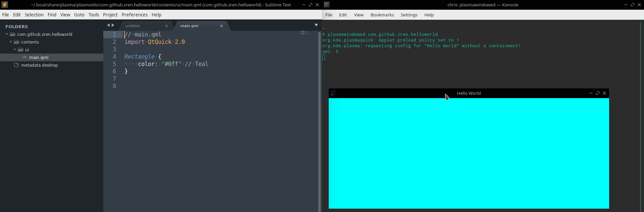Viewport: 644px width, 212px height.
Task: Open Sublime Text Help menu
Action: pyautogui.click(x=156, y=15)
